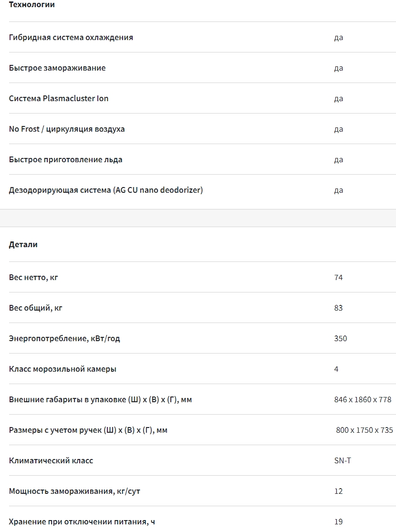Select the gross weight value 83
The width and height of the screenshot is (396, 532).
(x=338, y=308)
